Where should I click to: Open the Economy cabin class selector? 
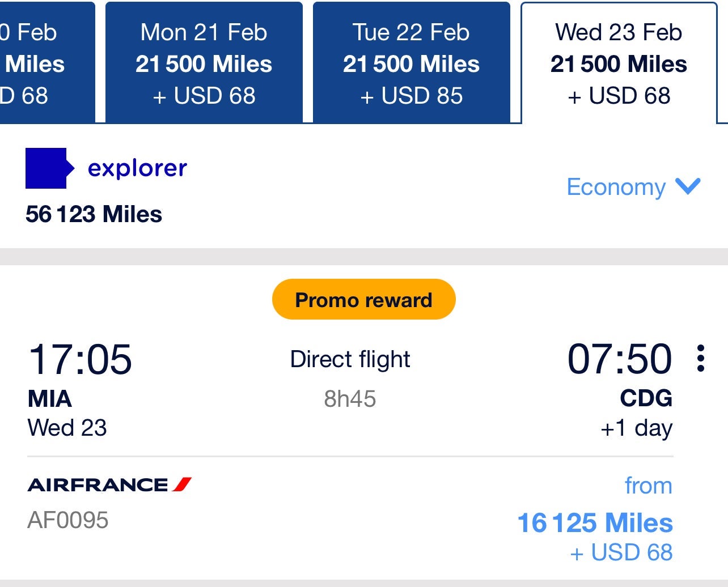(x=616, y=187)
